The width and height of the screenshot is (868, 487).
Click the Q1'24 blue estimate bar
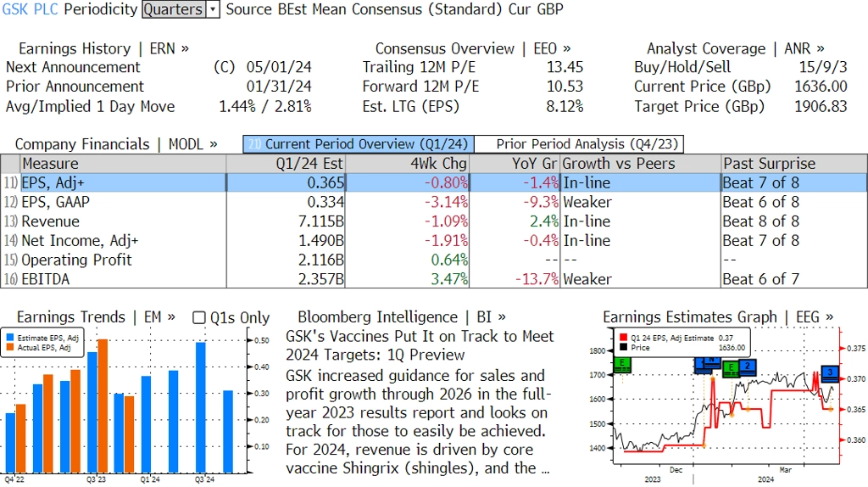pyautogui.click(x=146, y=424)
